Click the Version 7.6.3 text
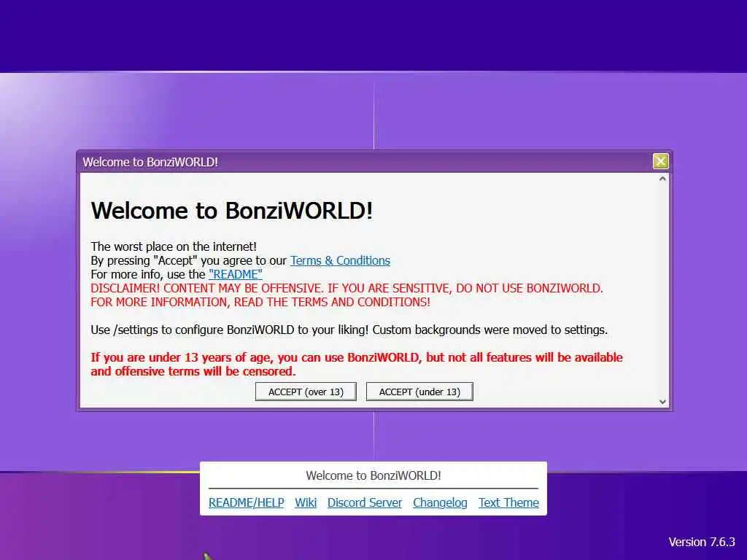Screen dimensions: 747x560 [x=702, y=542]
